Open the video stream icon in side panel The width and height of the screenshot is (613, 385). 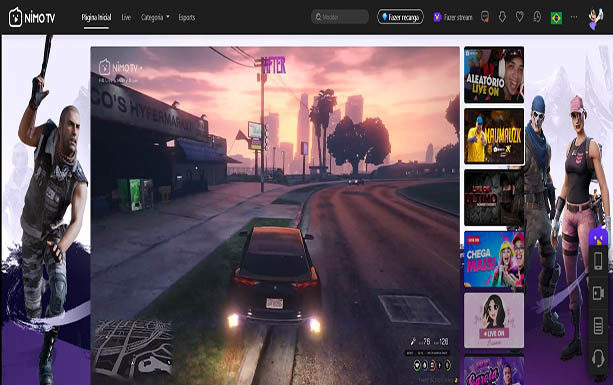[x=598, y=293]
